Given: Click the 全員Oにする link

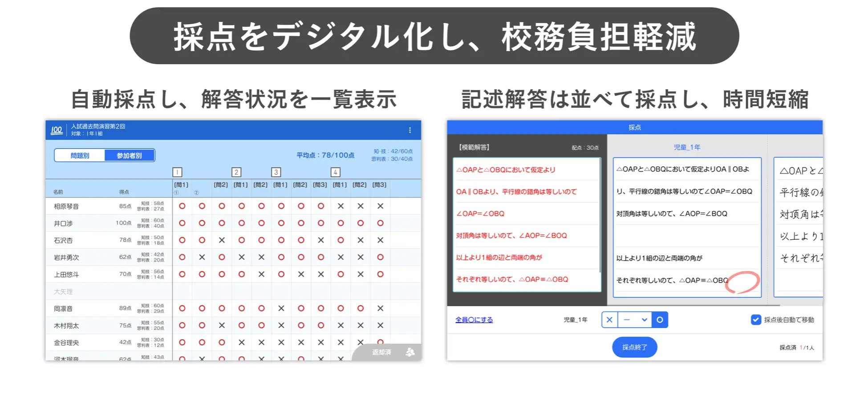Looking at the screenshot, I should coord(474,320).
